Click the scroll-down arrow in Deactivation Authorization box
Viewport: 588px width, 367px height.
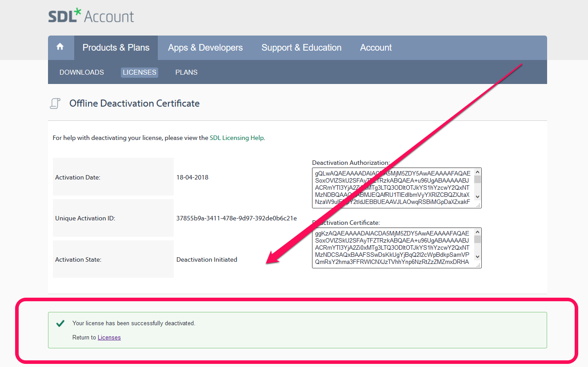[478, 196]
